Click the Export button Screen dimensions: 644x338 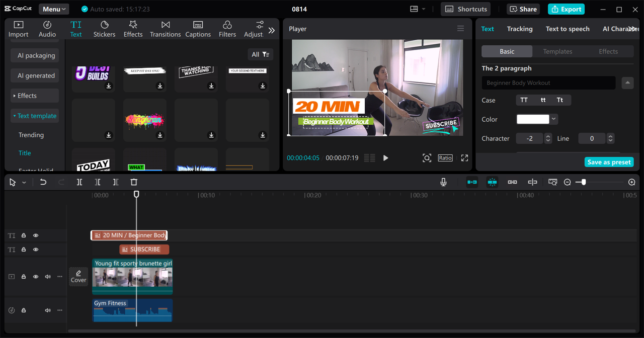pos(566,9)
